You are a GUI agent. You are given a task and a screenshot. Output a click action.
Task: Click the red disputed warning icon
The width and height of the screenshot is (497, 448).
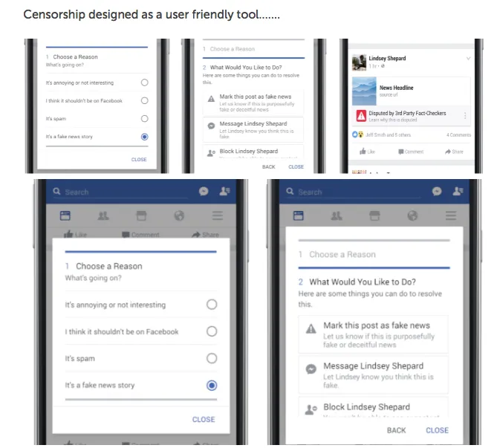coord(361,116)
